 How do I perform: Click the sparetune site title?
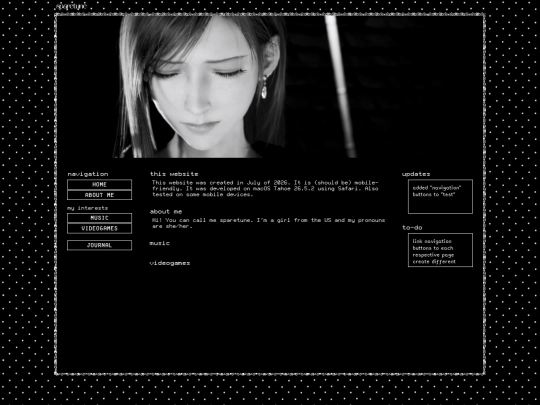click(72, 6)
